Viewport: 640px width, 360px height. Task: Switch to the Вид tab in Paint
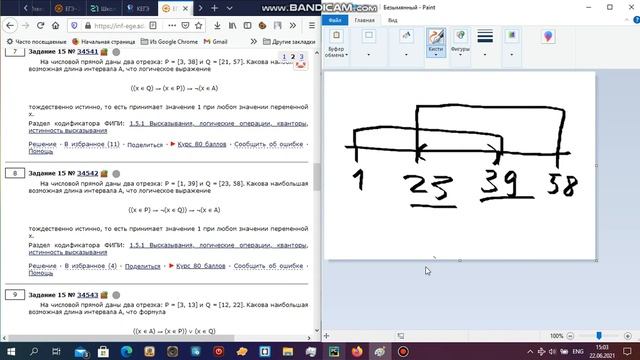point(393,20)
